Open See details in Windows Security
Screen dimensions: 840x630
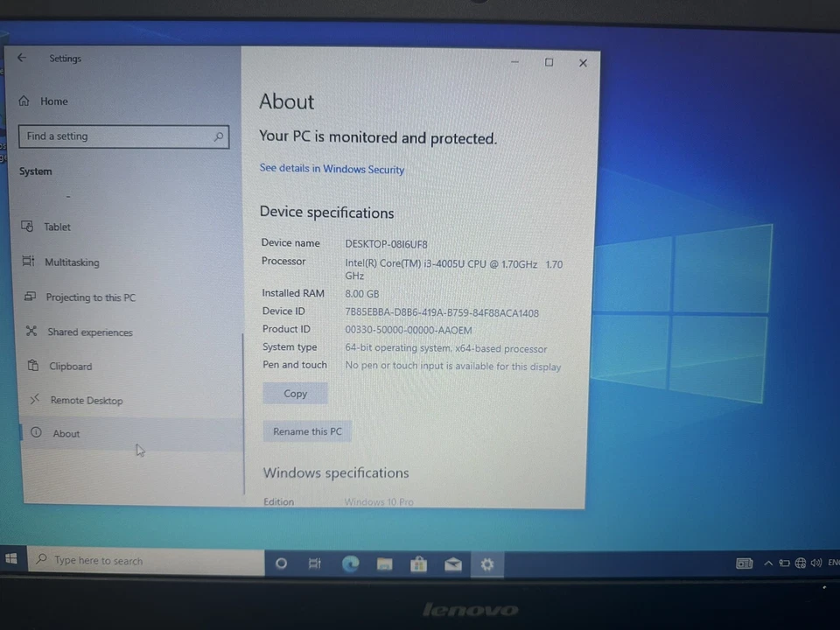(x=332, y=169)
